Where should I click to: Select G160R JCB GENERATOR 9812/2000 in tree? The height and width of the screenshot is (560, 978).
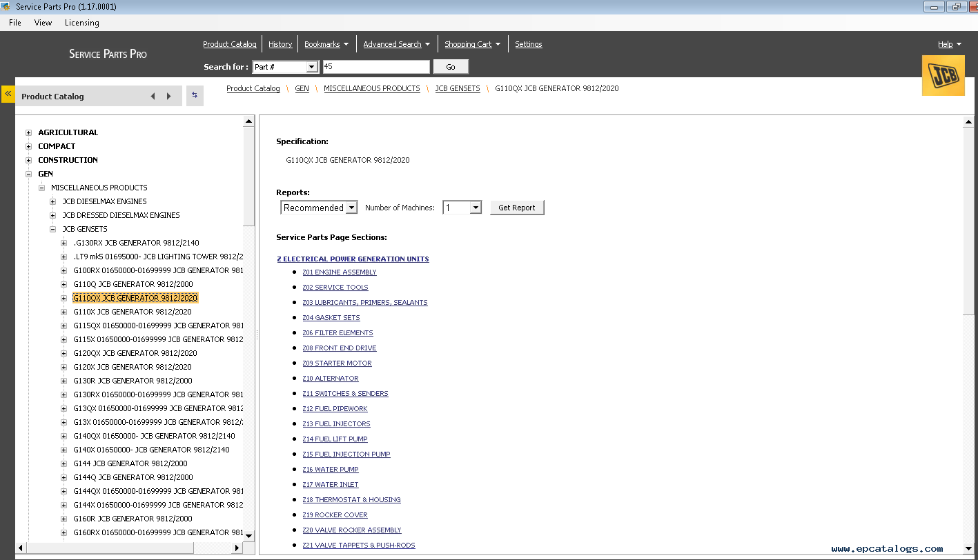[x=133, y=519]
